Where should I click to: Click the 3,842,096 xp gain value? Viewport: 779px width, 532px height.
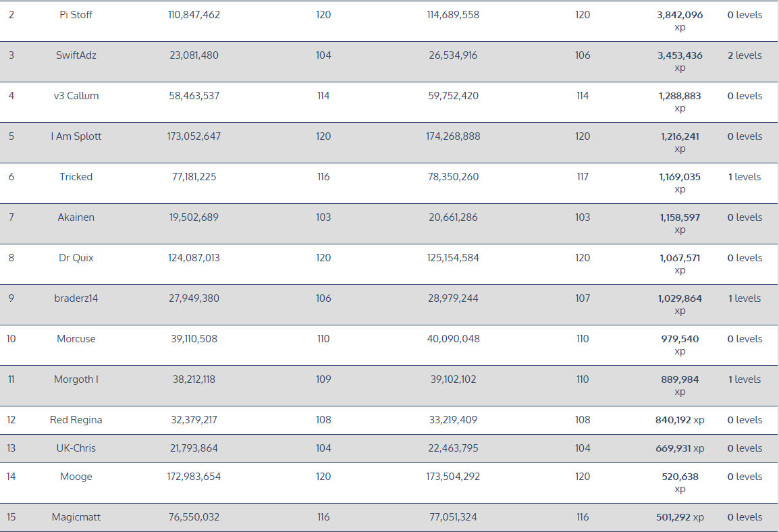point(680,15)
